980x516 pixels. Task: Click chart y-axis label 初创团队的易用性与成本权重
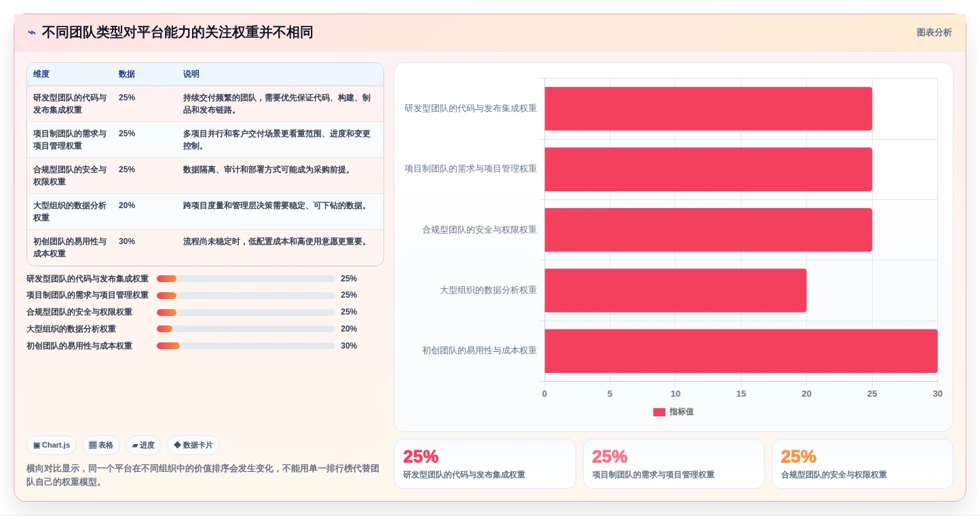click(479, 351)
